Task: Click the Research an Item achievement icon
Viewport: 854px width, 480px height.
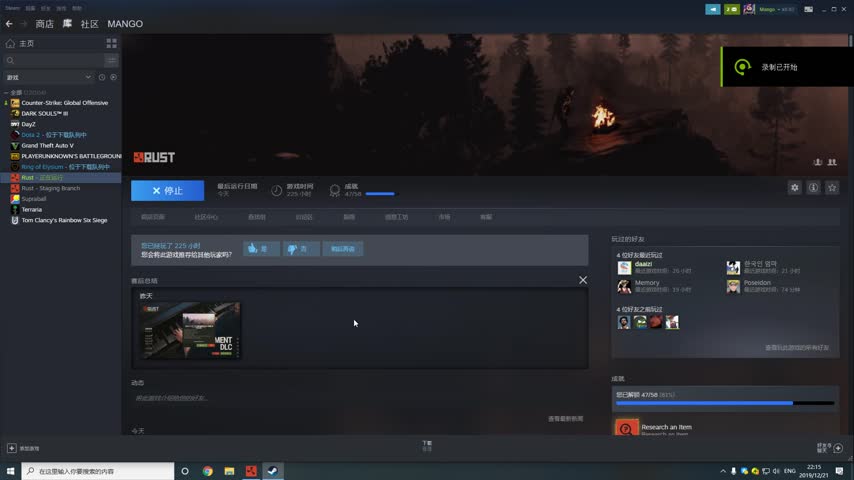Action: click(626, 427)
